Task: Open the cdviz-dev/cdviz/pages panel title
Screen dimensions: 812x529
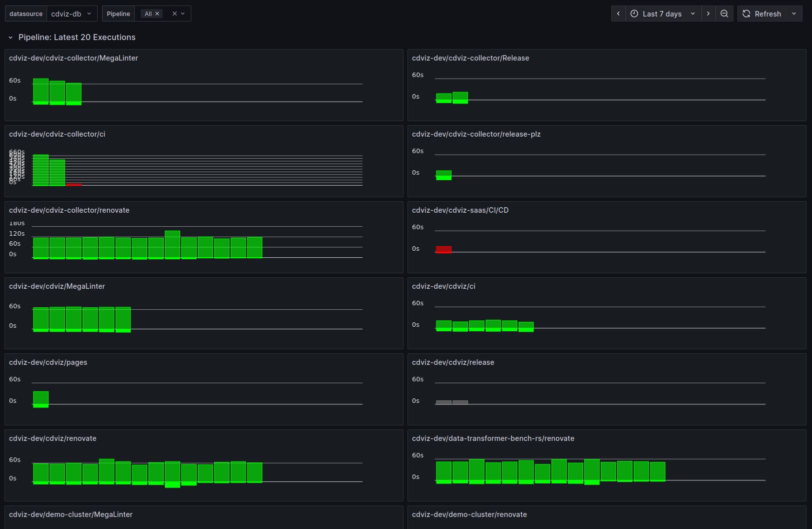Action: (48, 362)
